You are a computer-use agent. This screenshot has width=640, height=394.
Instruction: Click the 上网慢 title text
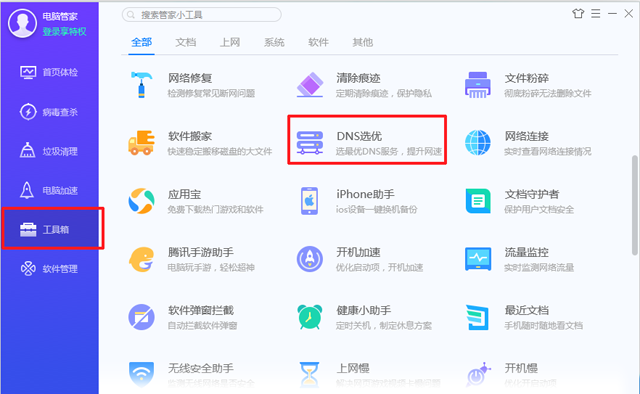pos(353,368)
